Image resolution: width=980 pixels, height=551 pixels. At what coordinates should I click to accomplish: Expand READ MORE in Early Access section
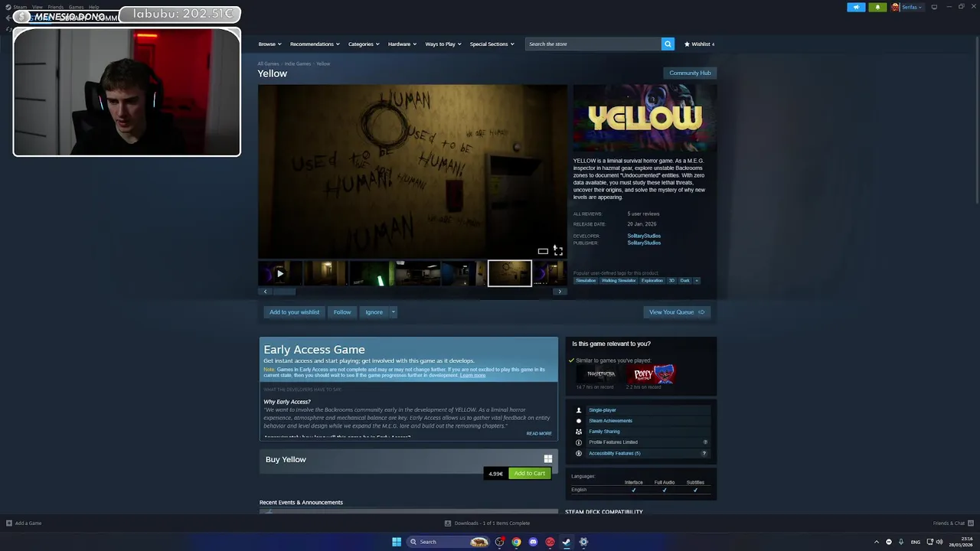539,434
